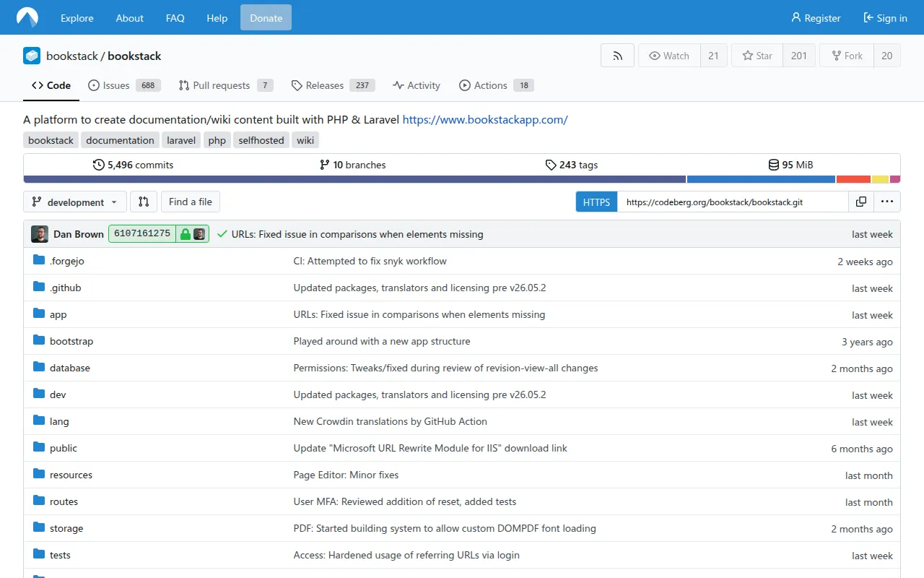Click the commit status checkmark icon
Screen dimensions: 924x578
pos(222,234)
